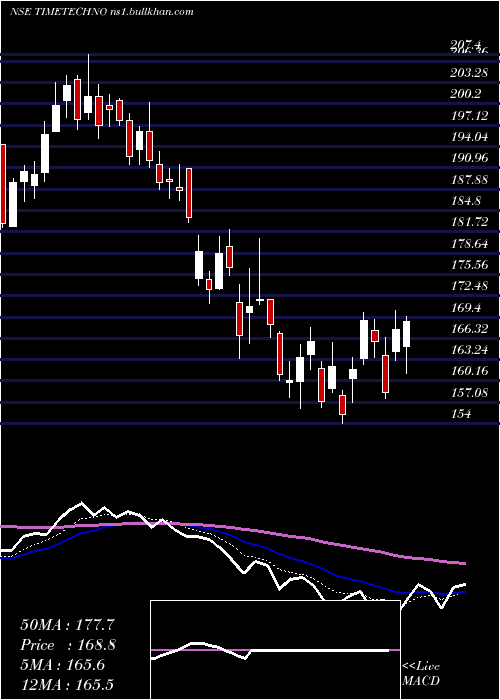Click the 5MA : 165.6 readout

[62, 665]
